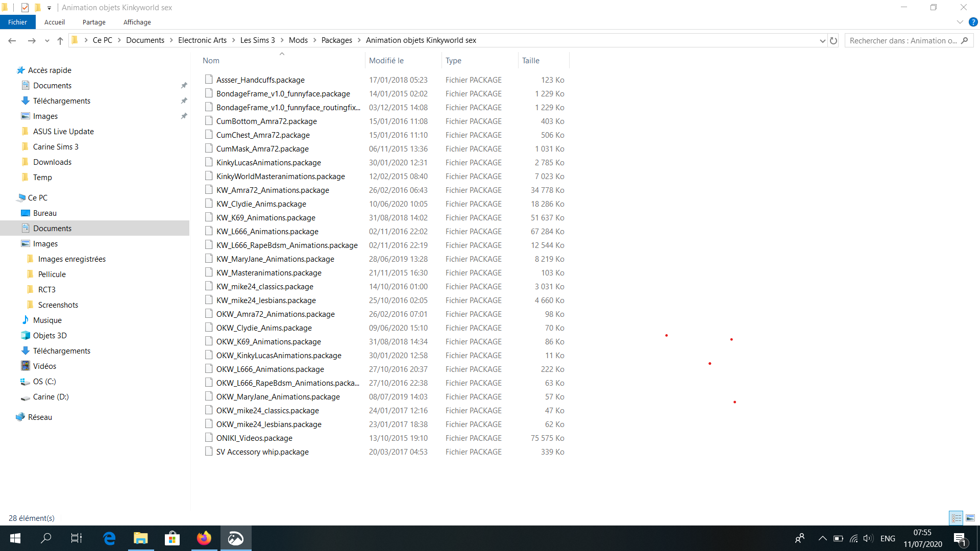Click Electronic Arts breadcrumb segment
Image resolution: width=980 pixels, height=551 pixels.
[202, 40]
